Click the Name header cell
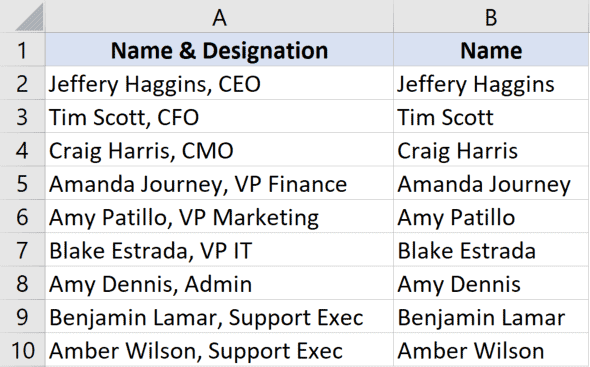 tap(491, 50)
